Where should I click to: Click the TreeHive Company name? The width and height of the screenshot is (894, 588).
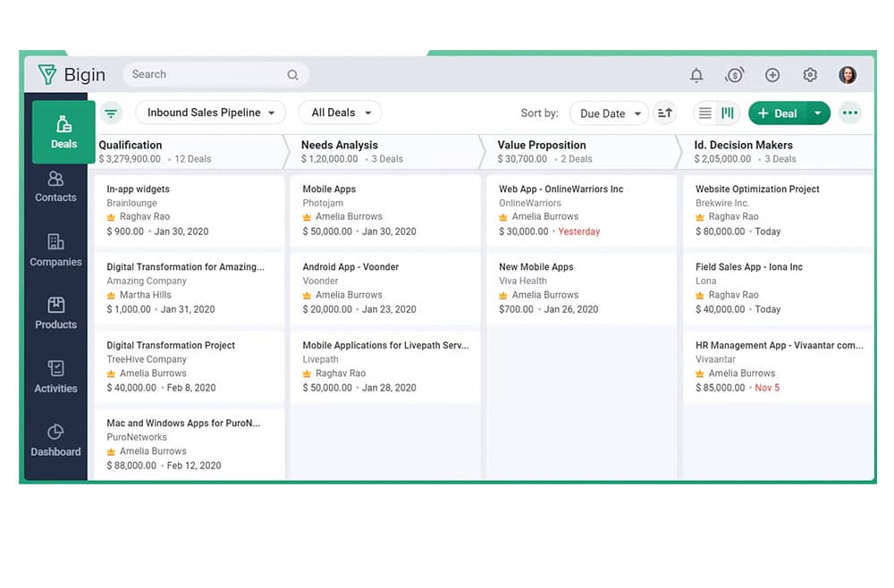click(x=147, y=359)
